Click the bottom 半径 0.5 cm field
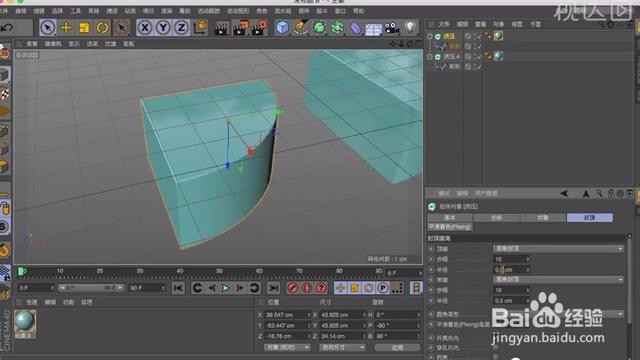The image size is (640, 360). (512, 300)
